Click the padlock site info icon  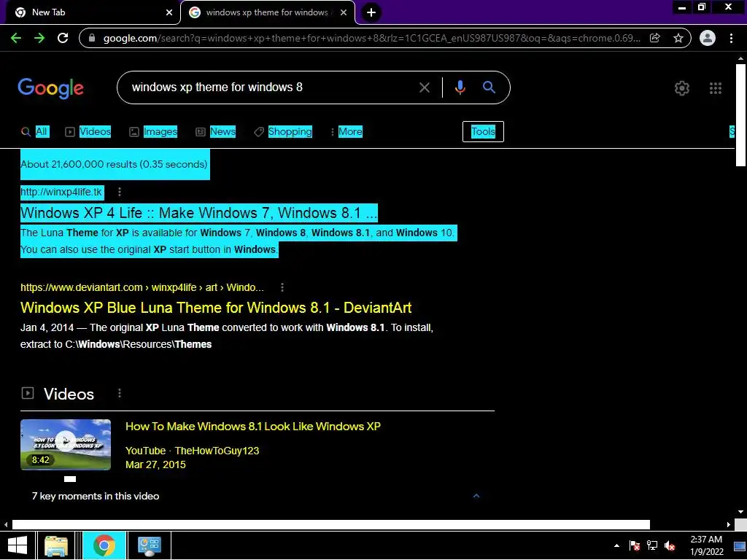(92, 38)
